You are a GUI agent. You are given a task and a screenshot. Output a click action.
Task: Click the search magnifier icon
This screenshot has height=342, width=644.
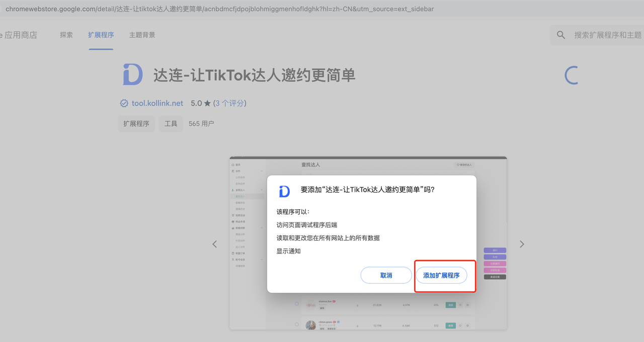[561, 35]
